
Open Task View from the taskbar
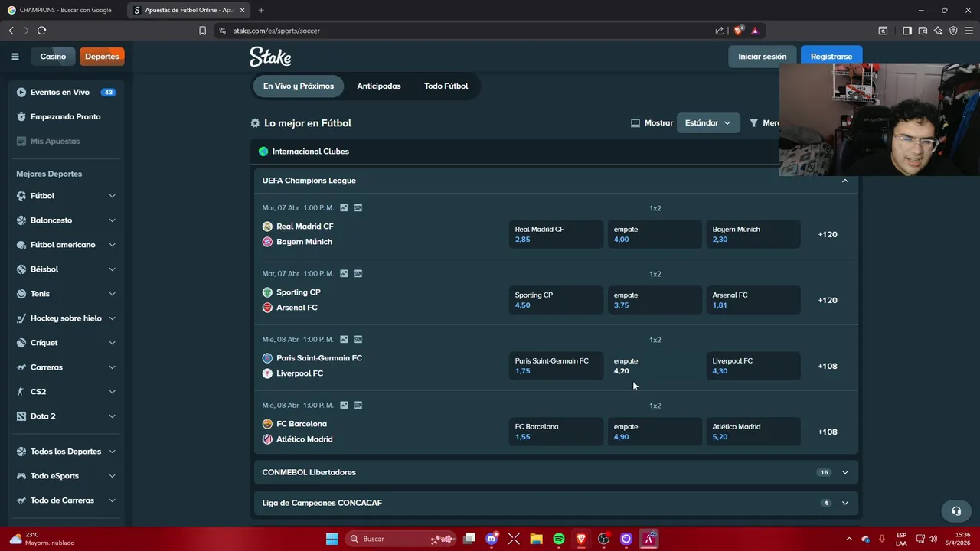(469, 539)
